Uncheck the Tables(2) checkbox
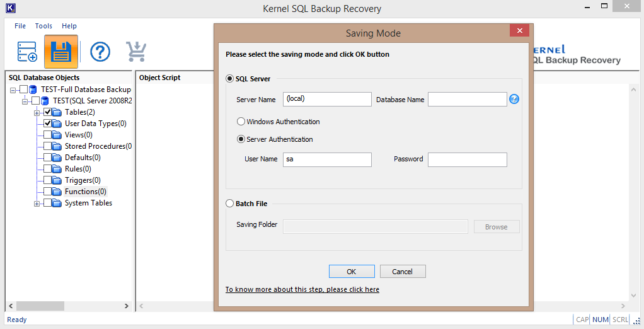 click(48, 112)
